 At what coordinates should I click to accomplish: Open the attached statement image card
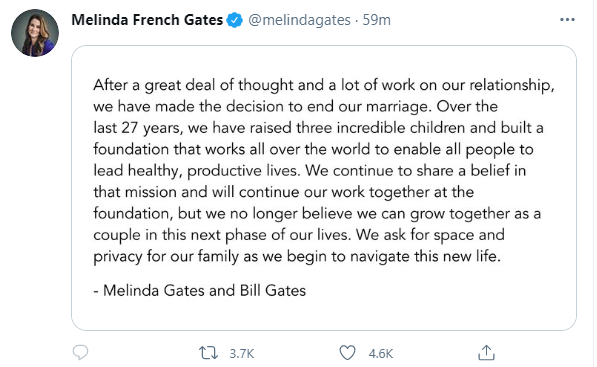[324, 188]
